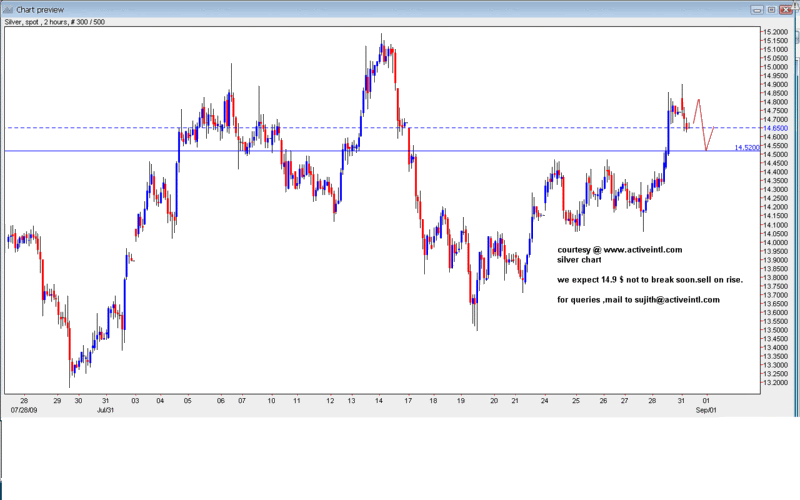Image resolution: width=800 pixels, height=500 pixels.
Task: Click the www.activeintl.com courtesy text
Action: [619, 249]
